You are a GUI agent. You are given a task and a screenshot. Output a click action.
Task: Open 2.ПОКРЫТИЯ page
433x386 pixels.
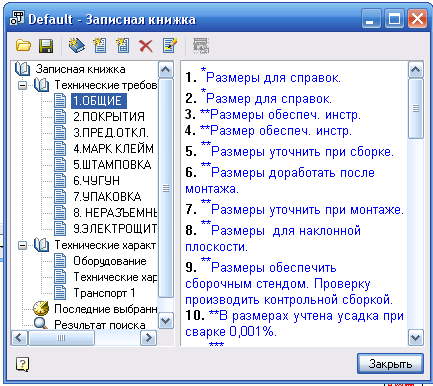pos(109,117)
